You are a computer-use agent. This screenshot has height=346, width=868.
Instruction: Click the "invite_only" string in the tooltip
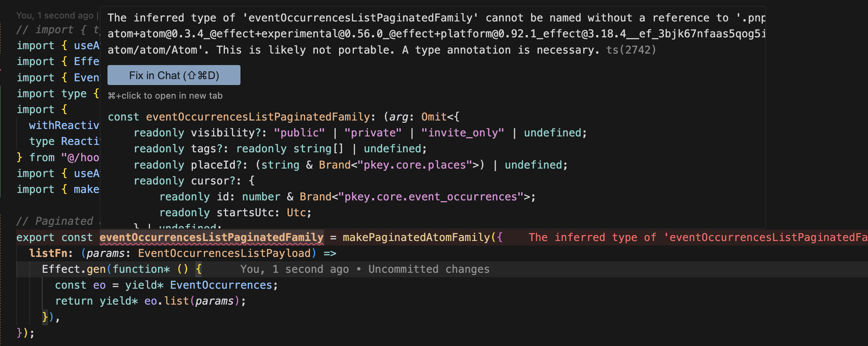[x=462, y=133]
